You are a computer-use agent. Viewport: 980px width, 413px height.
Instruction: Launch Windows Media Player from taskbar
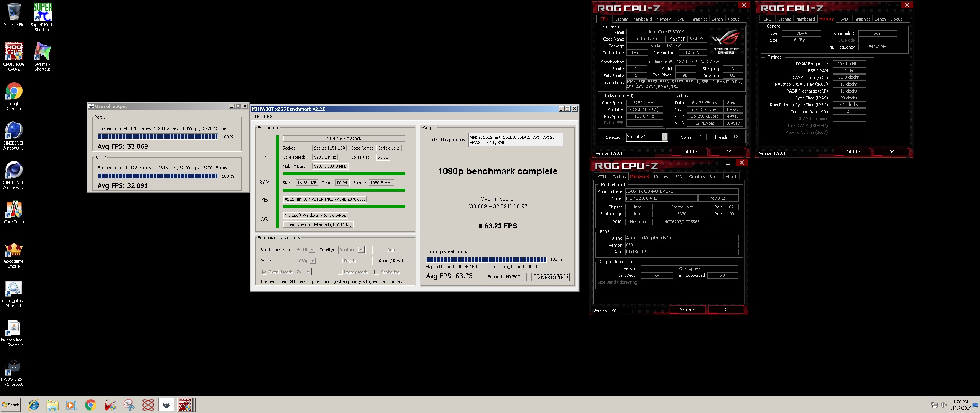[x=71, y=405]
